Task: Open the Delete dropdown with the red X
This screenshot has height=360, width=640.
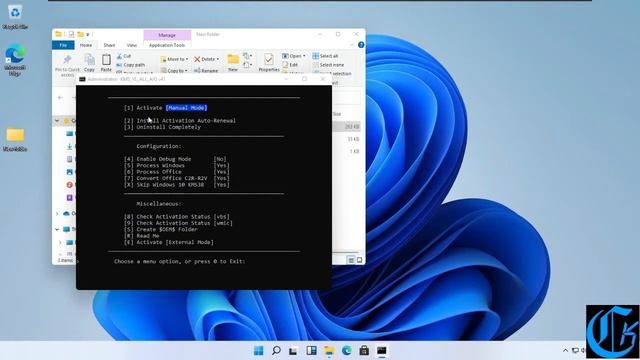Action: (x=207, y=59)
